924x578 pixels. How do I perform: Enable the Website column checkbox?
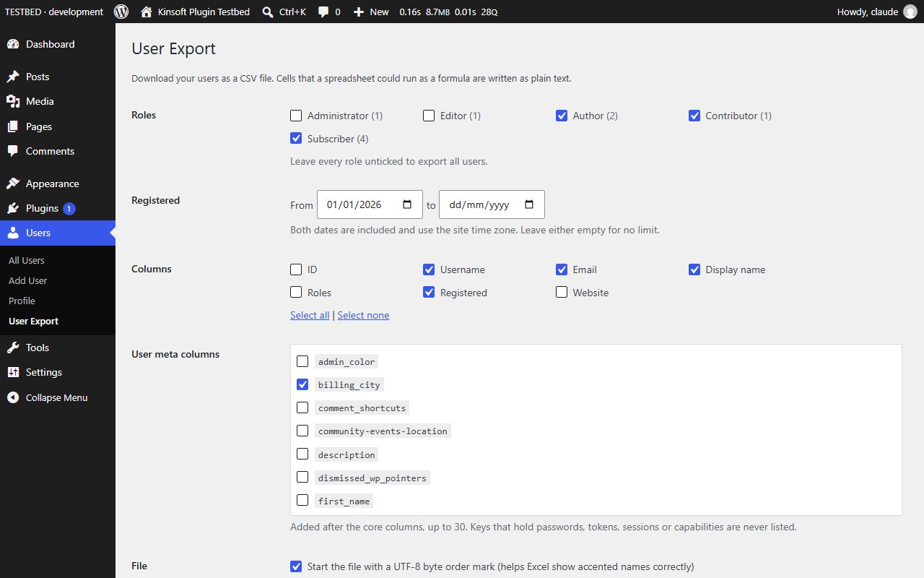(x=562, y=293)
